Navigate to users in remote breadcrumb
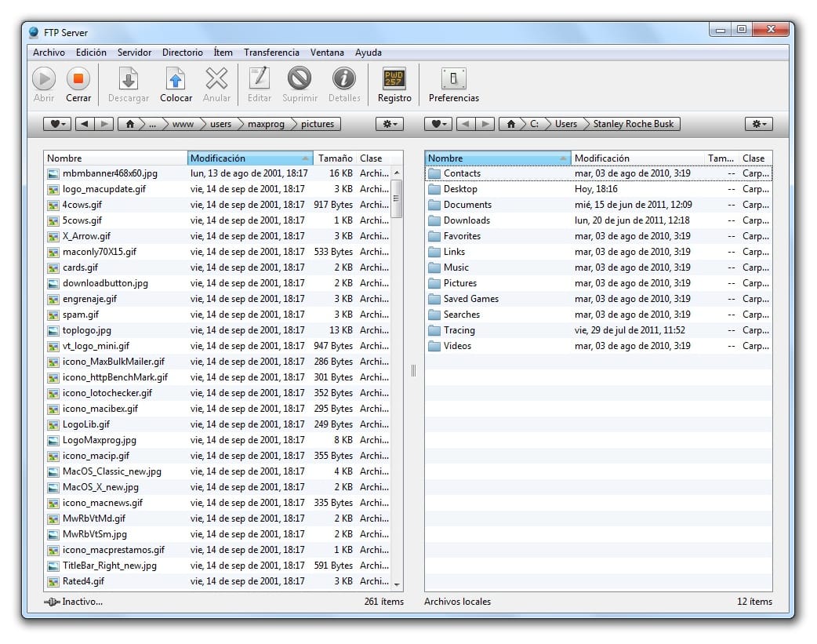 coord(220,124)
